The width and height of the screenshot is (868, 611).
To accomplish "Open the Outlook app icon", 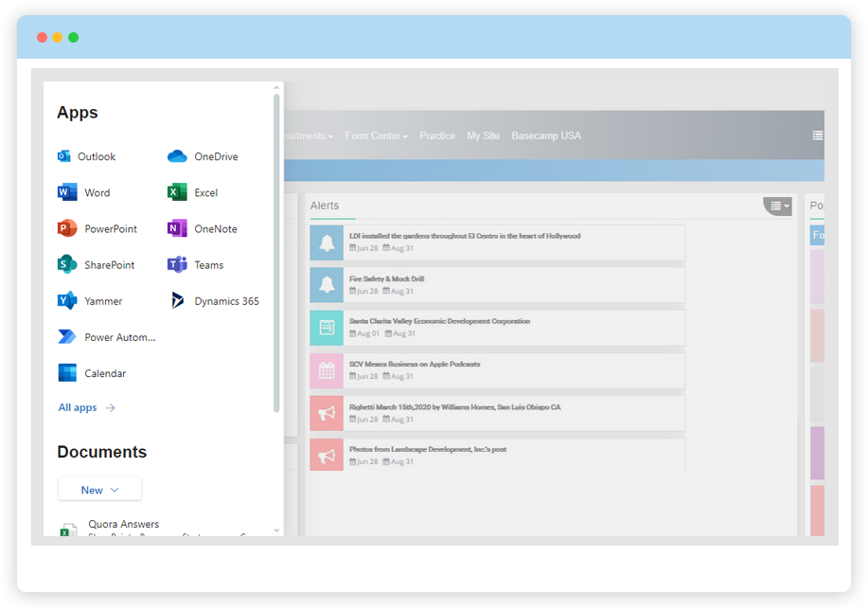I will click(x=63, y=156).
